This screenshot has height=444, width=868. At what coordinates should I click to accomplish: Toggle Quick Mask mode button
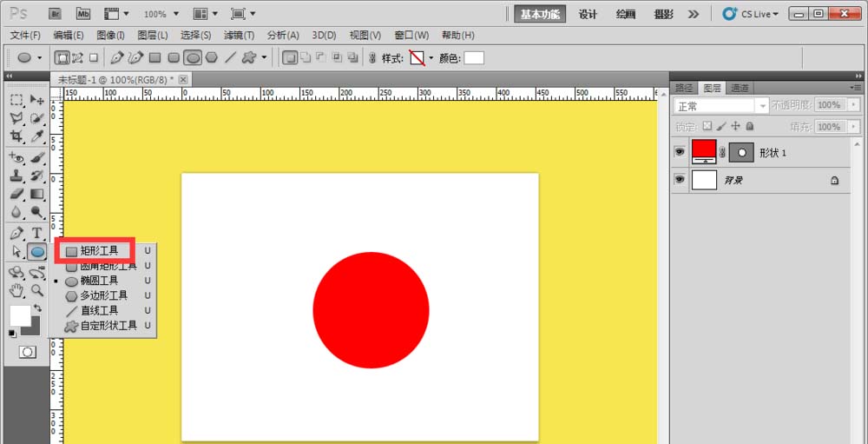coord(28,351)
